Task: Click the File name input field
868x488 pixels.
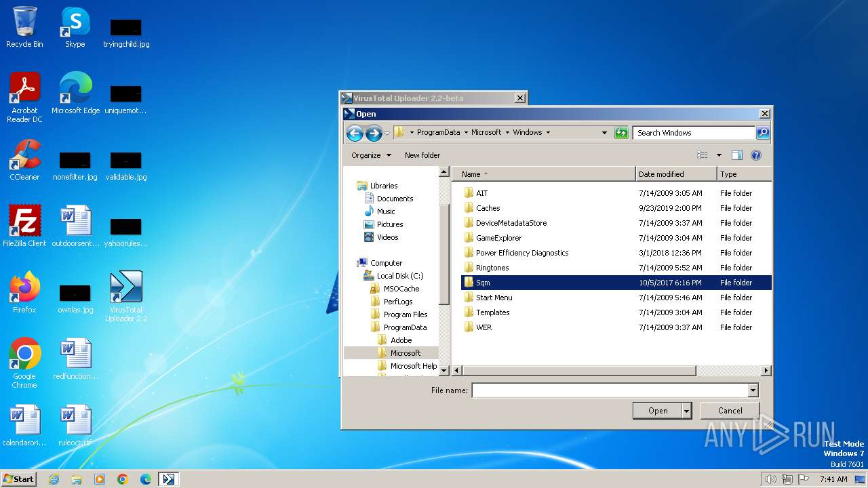Action: (610, 390)
